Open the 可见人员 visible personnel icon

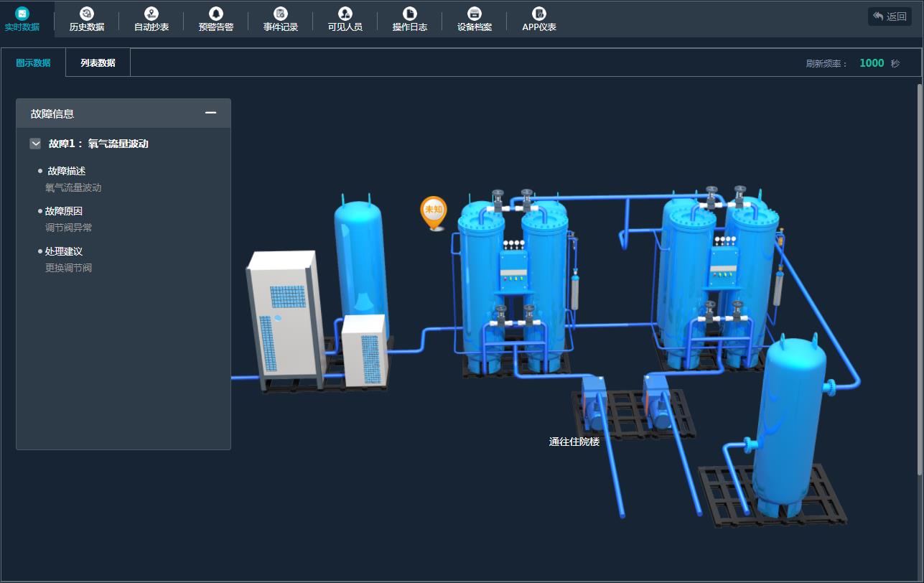point(345,14)
